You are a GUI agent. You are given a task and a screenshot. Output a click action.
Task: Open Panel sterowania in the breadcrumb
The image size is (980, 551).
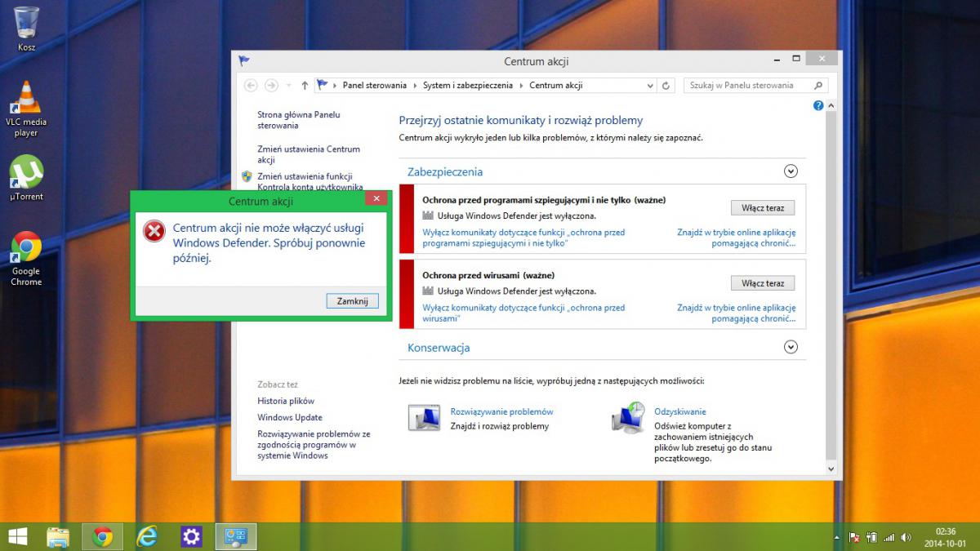pyautogui.click(x=375, y=85)
